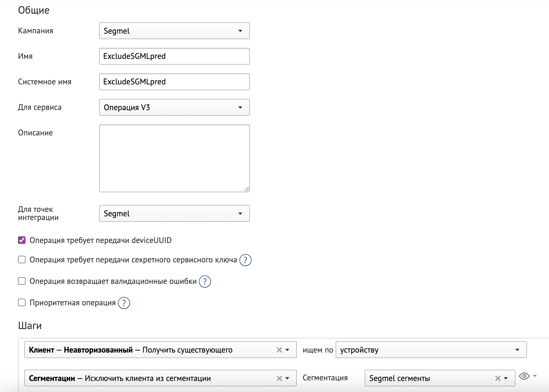Open help tooltip for Приоритетная операция
The image size is (549, 392).
click(124, 303)
